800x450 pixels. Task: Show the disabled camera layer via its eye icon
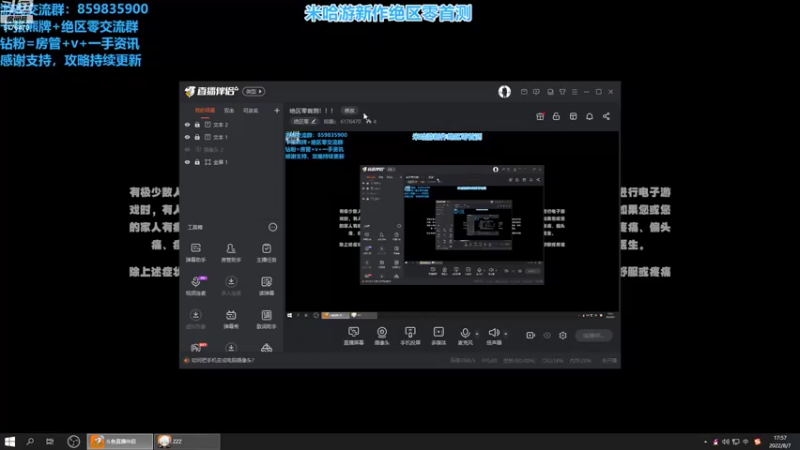pyautogui.click(x=187, y=149)
